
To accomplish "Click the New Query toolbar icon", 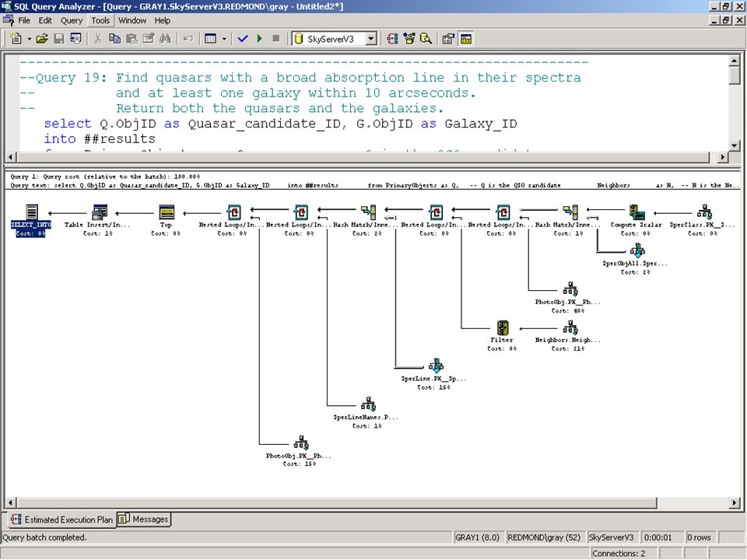I will [16, 39].
